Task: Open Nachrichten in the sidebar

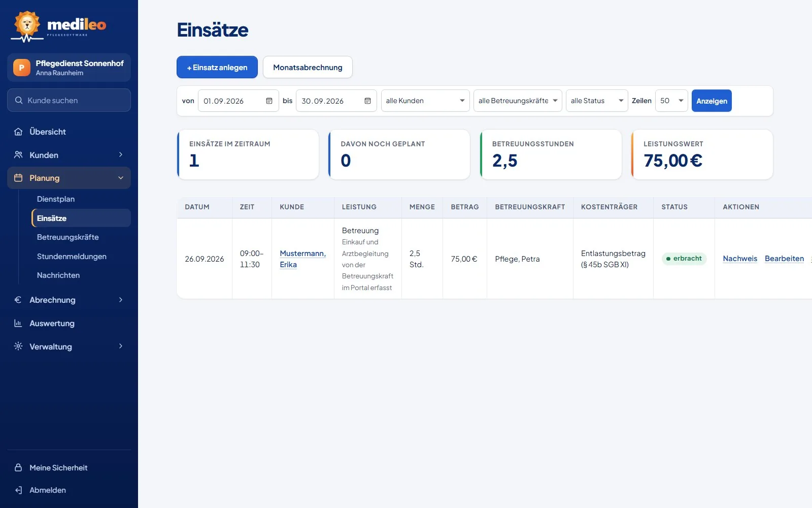Action: [58, 275]
